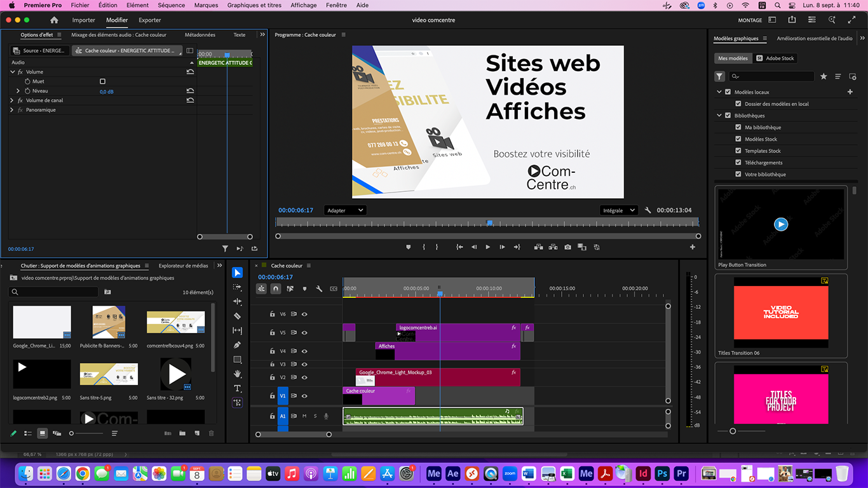Click the Mes modèles button
868x488 pixels.
(x=733, y=58)
